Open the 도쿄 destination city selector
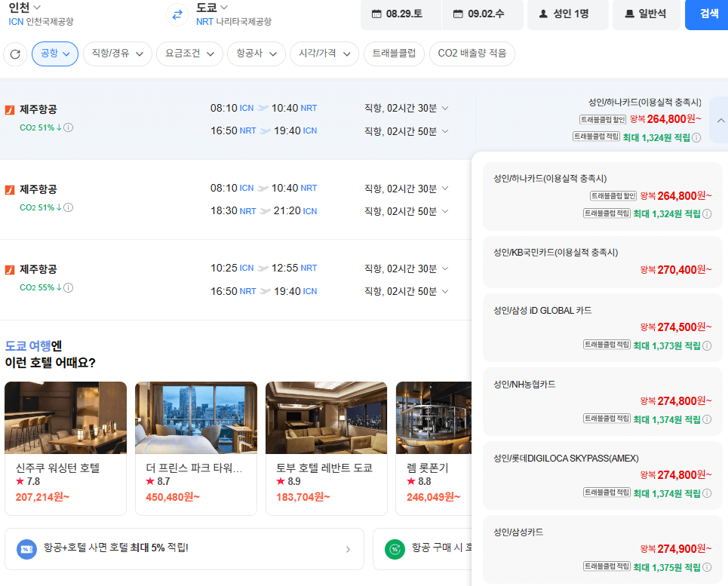Screen dimensions: 728x586 (x=212, y=8)
